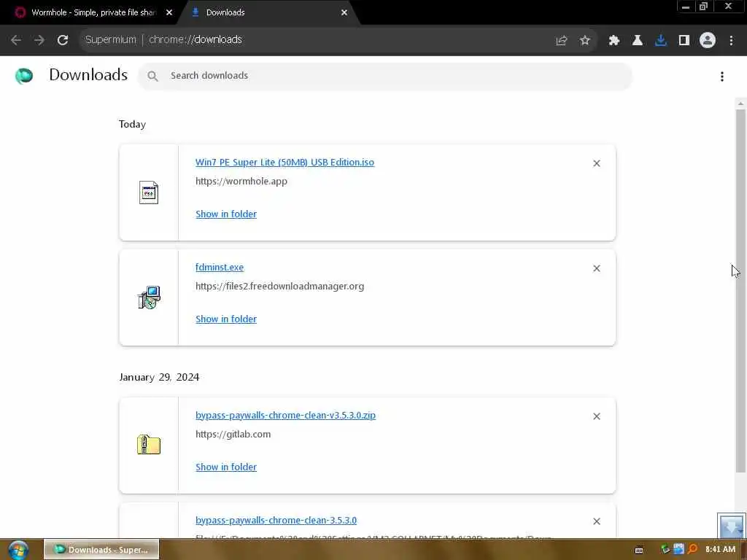Remove fdminst.exe from downloads list
The height and width of the screenshot is (560, 747).
597,268
